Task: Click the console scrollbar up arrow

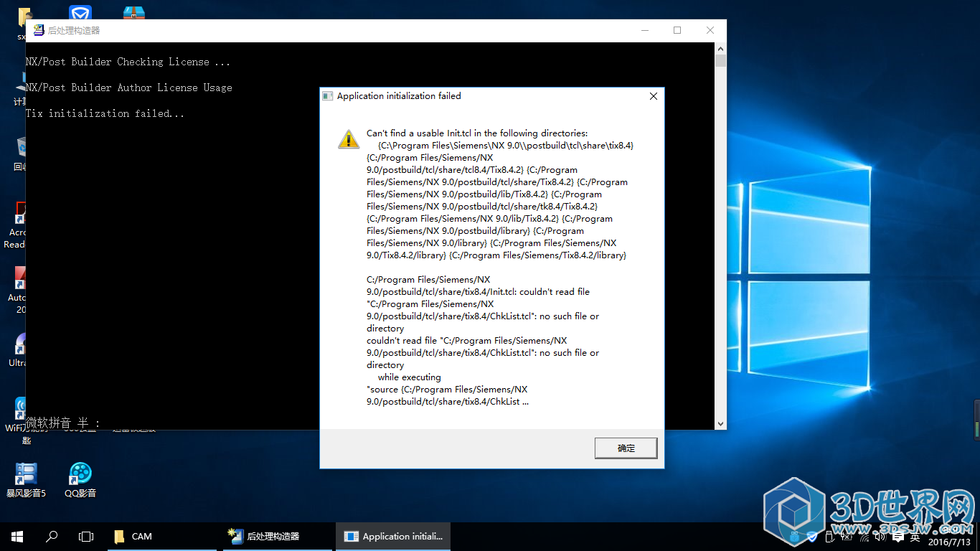Action: point(721,48)
